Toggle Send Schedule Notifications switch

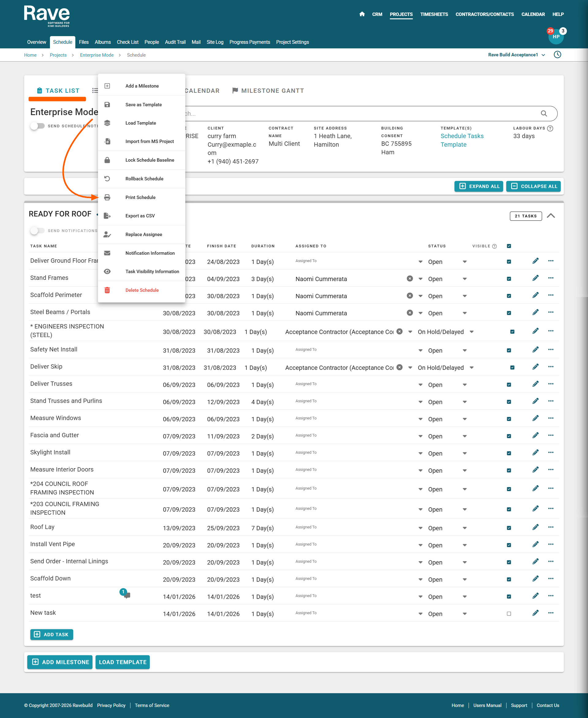click(38, 126)
